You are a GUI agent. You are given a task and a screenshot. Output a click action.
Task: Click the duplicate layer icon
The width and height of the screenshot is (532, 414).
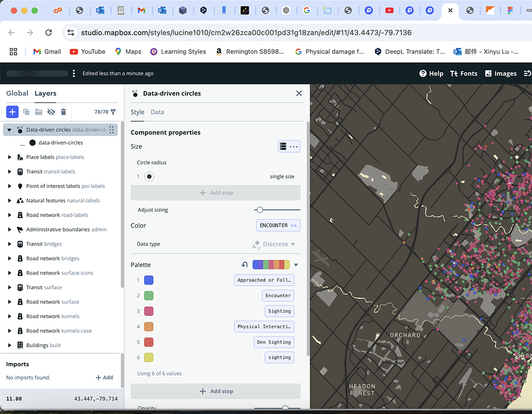(27, 112)
